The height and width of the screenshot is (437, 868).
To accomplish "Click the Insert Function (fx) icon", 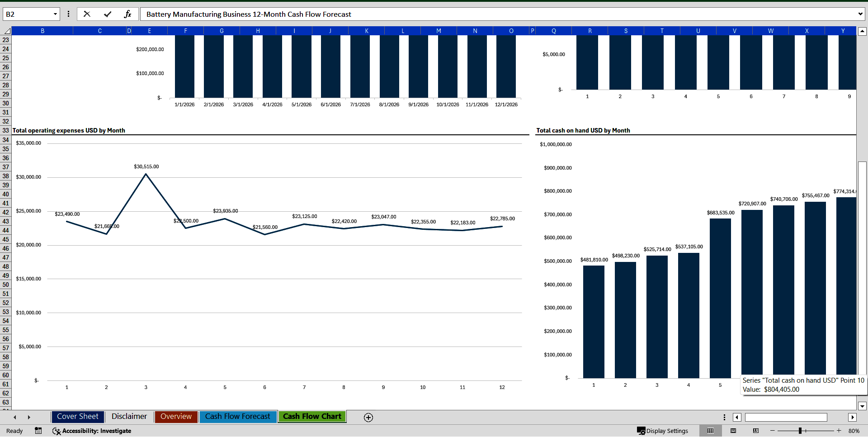I will 128,14.
